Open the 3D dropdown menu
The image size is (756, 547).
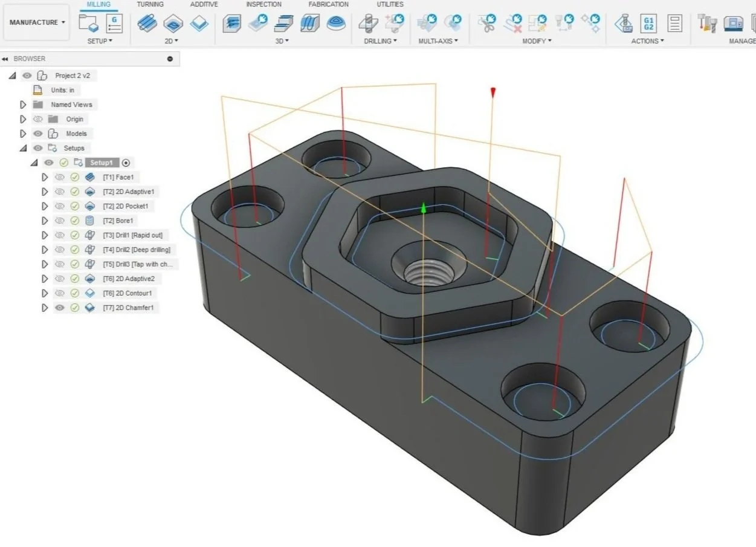click(282, 41)
